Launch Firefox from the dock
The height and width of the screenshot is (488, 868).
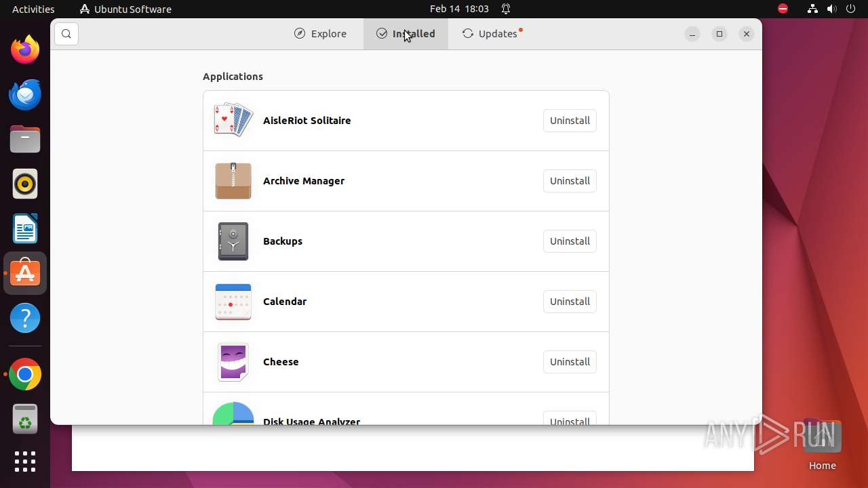[x=25, y=49]
